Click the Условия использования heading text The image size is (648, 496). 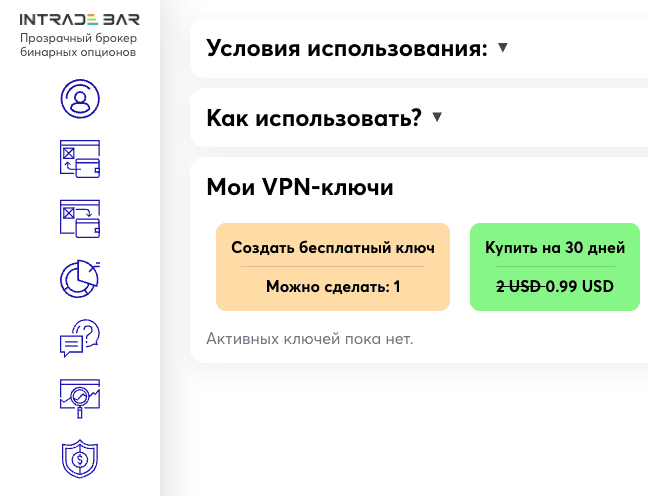(347, 48)
